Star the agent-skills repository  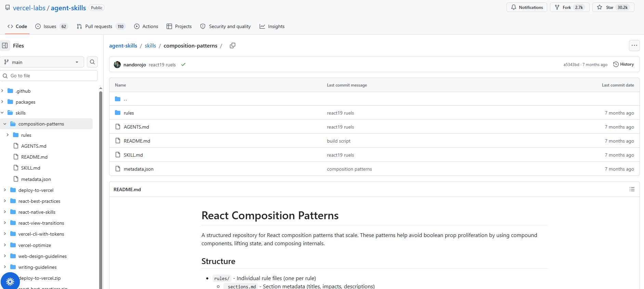tap(613, 8)
